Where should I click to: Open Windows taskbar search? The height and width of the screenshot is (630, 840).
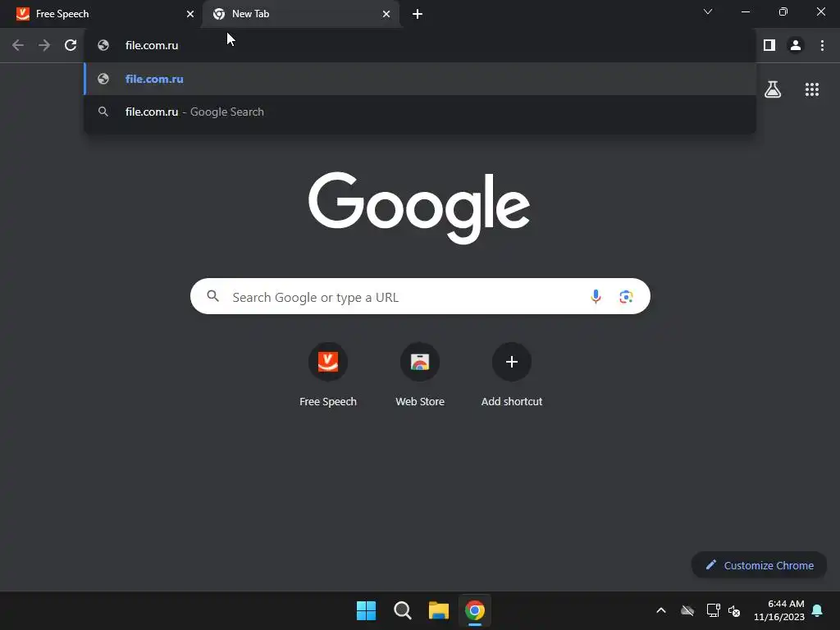point(402,610)
